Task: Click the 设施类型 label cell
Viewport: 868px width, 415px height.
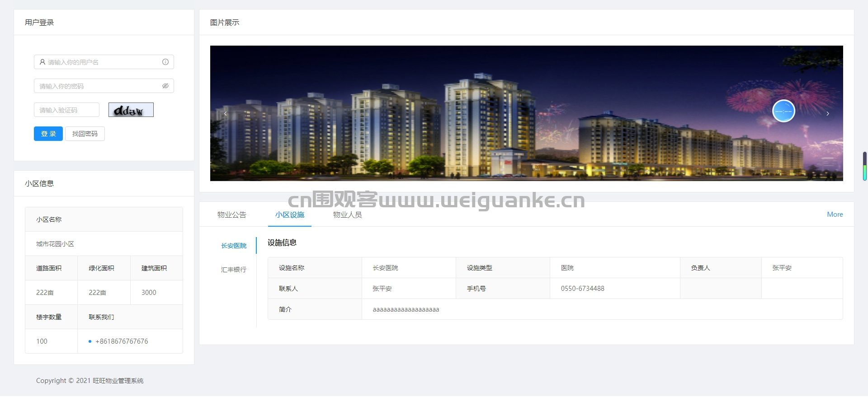Action: tap(503, 268)
